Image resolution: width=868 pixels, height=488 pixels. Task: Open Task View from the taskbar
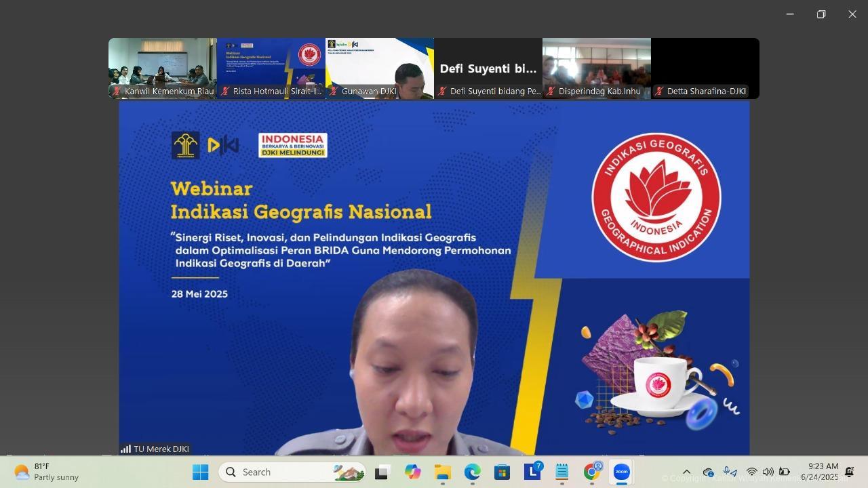click(382, 472)
